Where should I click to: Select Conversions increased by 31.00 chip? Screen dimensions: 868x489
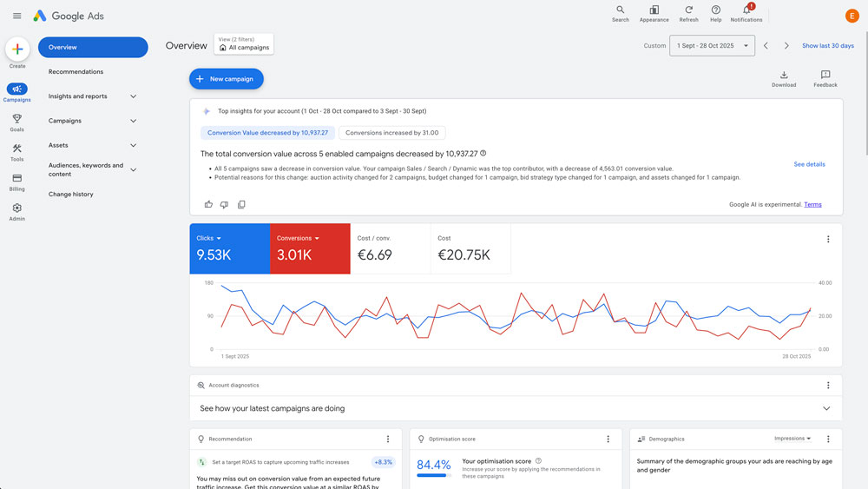[x=392, y=133]
